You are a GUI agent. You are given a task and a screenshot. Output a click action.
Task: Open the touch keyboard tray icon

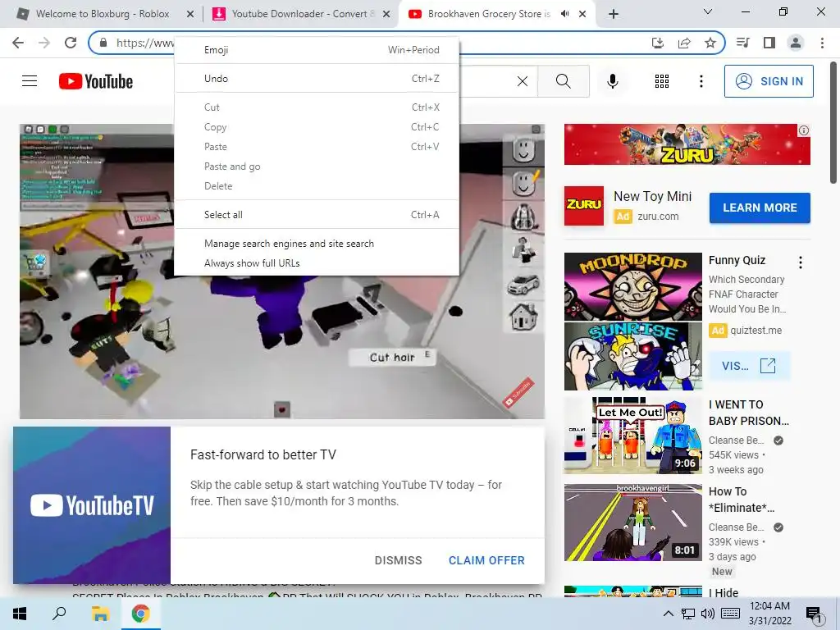pyautogui.click(x=731, y=614)
